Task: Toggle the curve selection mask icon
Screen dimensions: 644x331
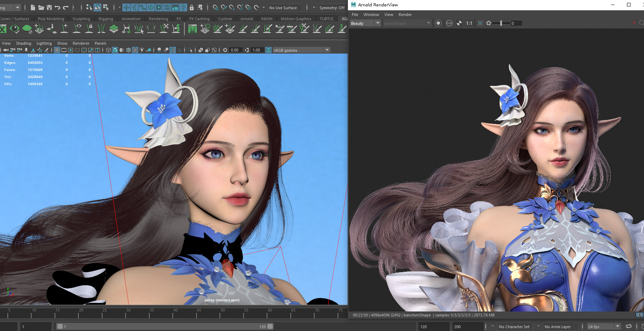Action: pyautogui.click(x=143, y=7)
